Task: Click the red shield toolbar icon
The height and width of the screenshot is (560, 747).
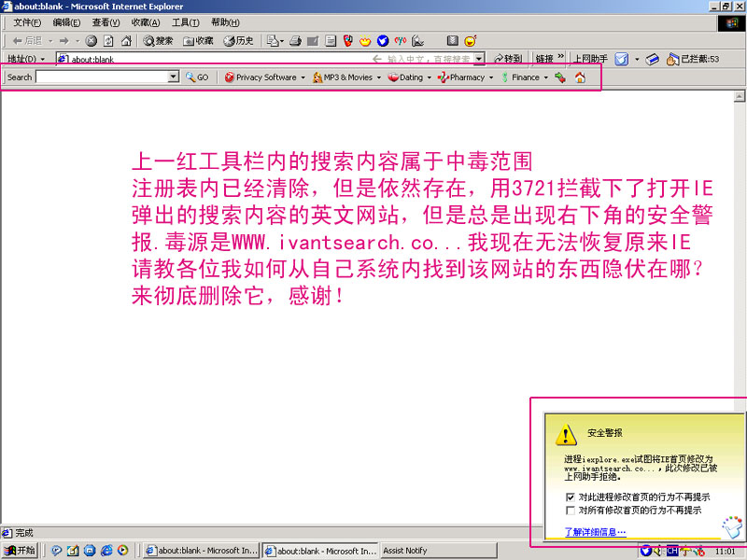Action: click(x=348, y=41)
